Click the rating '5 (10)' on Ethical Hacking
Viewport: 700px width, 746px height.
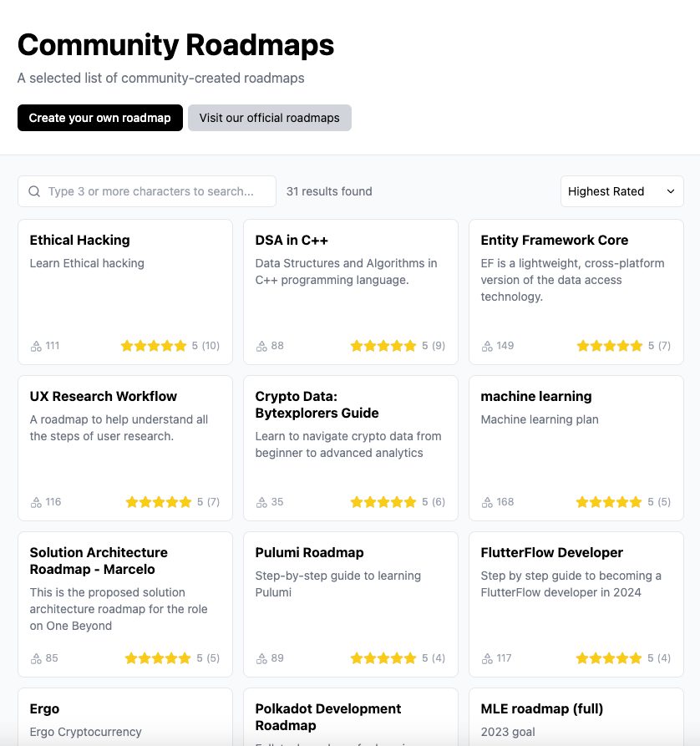click(x=205, y=346)
